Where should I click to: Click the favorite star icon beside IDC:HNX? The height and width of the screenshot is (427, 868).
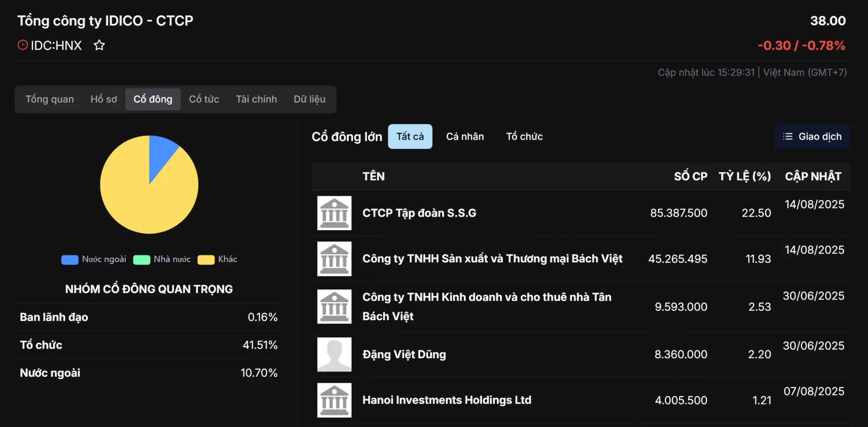tap(99, 45)
